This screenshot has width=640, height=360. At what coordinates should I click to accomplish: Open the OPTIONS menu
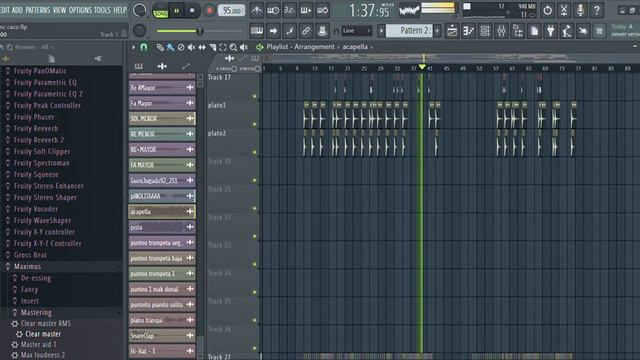80,10
